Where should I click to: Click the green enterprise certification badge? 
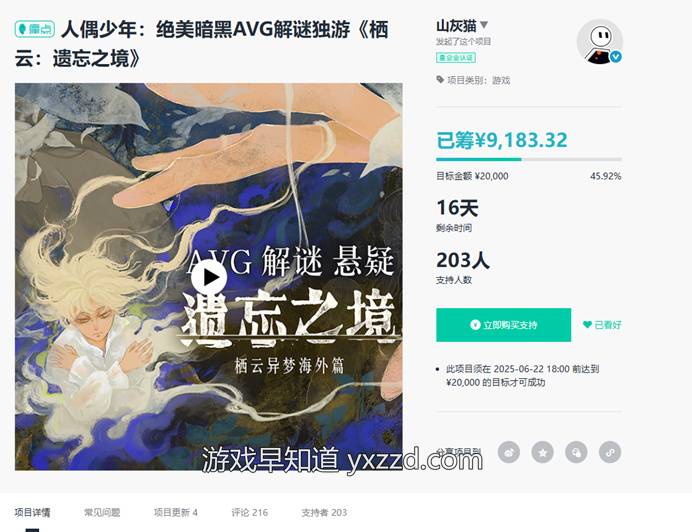pos(456,57)
